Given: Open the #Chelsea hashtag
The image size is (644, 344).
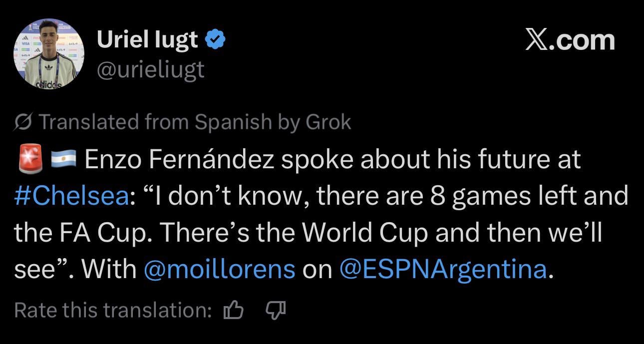Looking at the screenshot, I should [x=71, y=196].
